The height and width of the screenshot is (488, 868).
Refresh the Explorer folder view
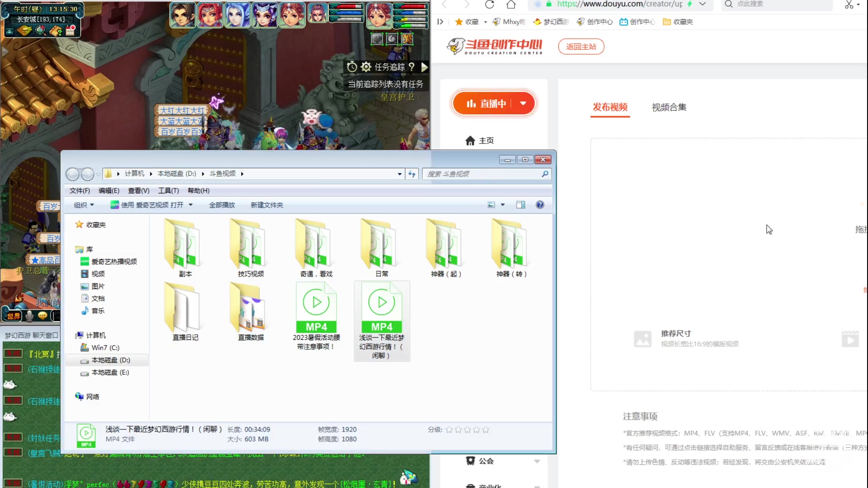(412, 174)
